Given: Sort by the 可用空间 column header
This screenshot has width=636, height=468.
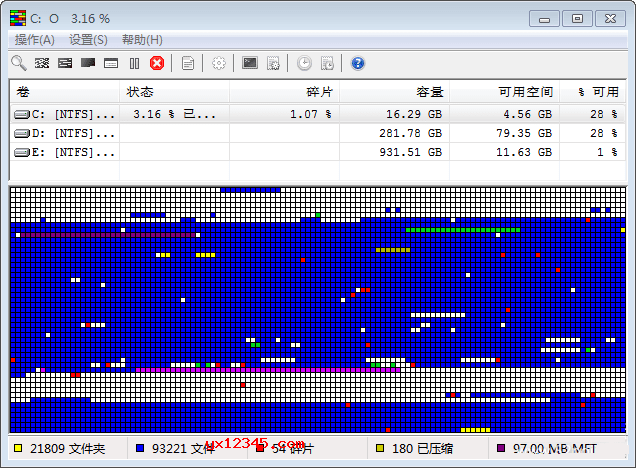Looking at the screenshot, I should pos(504,92).
